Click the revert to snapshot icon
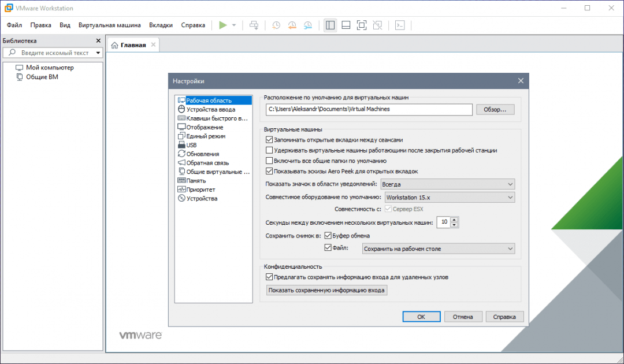The height and width of the screenshot is (364, 624). [x=292, y=25]
